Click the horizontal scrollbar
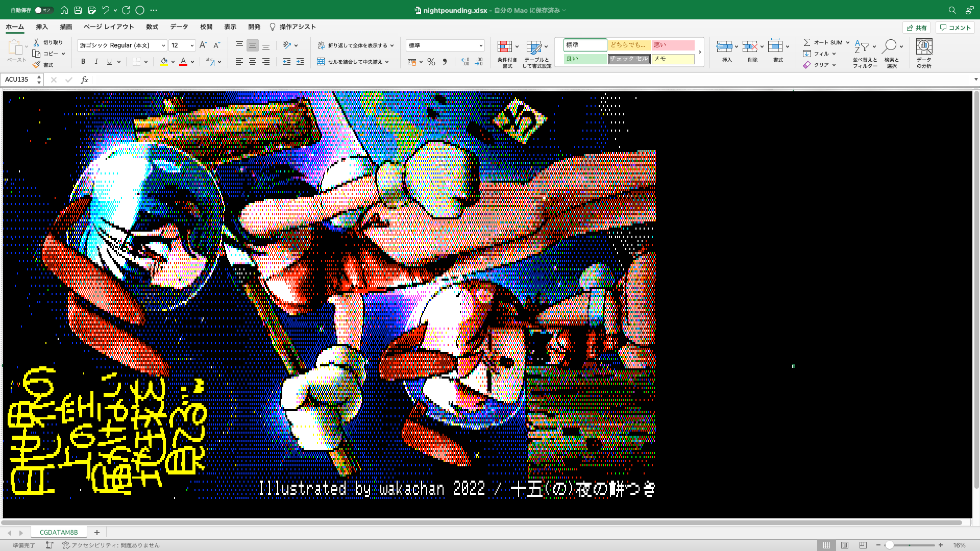This screenshot has width=980, height=551. (x=482, y=522)
